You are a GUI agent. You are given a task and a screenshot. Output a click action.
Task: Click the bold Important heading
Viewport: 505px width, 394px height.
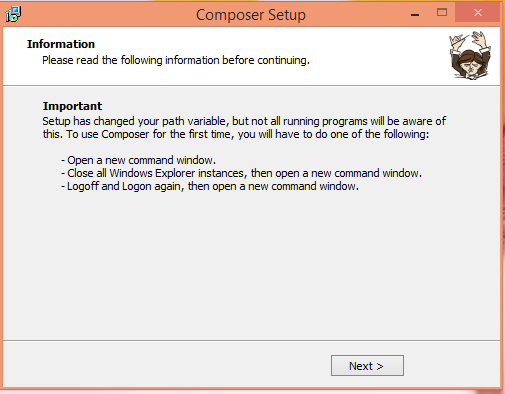click(72, 106)
